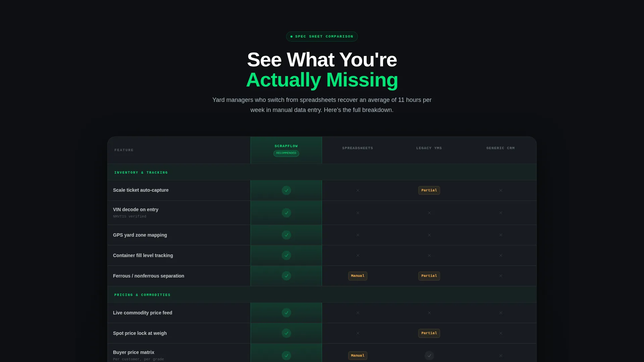Click ScrapFlow checkmark for Live commodity price feed
The width and height of the screenshot is (644, 362).
[x=286, y=313]
